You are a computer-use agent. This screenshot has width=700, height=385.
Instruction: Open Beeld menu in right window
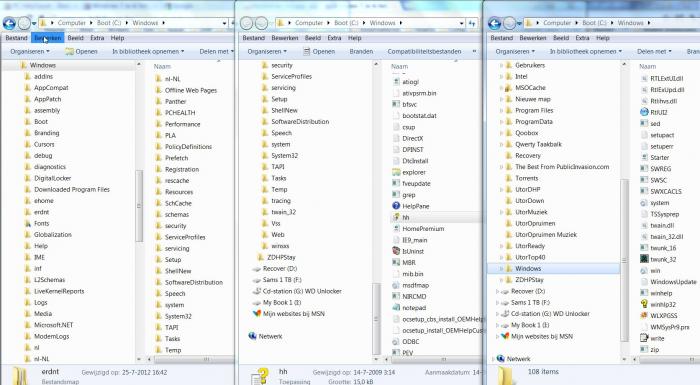pos(561,38)
